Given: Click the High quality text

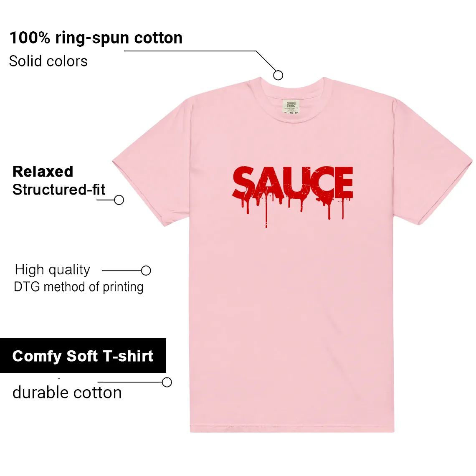Looking at the screenshot, I should 53,270.
